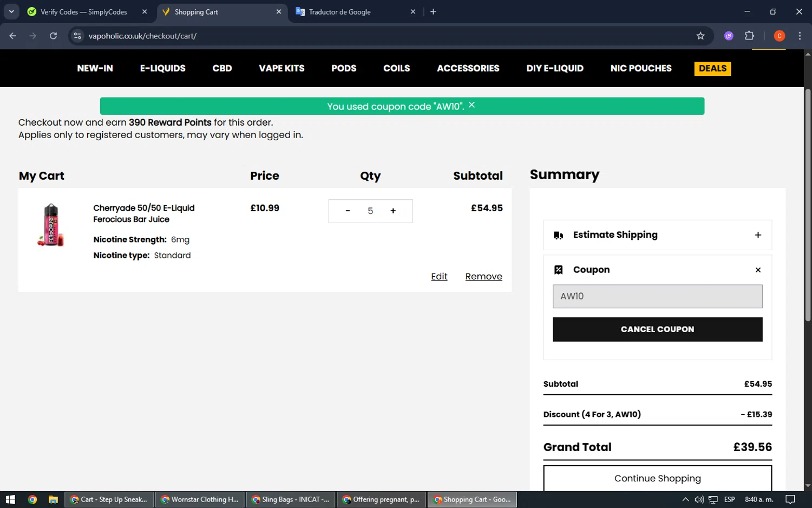Image resolution: width=812 pixels, height=508 pixels.
Task: Edit the Cherryade cart item
Action: coord(439,277)
